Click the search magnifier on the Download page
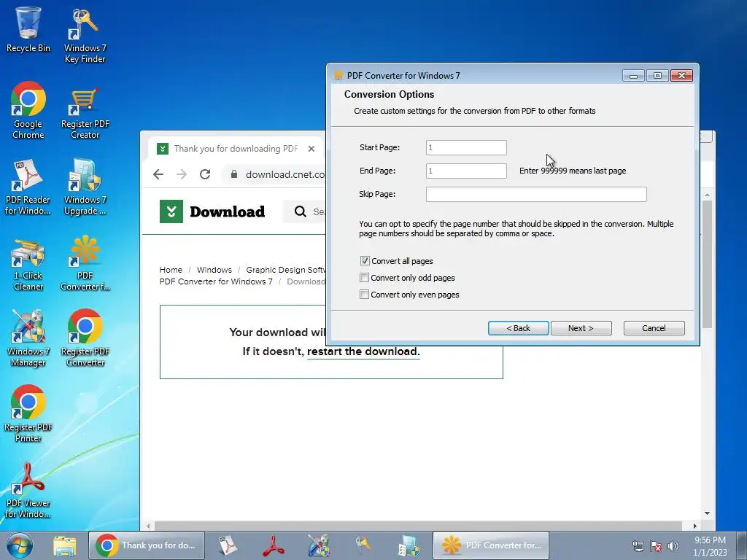The width and height of the screenshot is (747, 560). [x=300, y=211]
